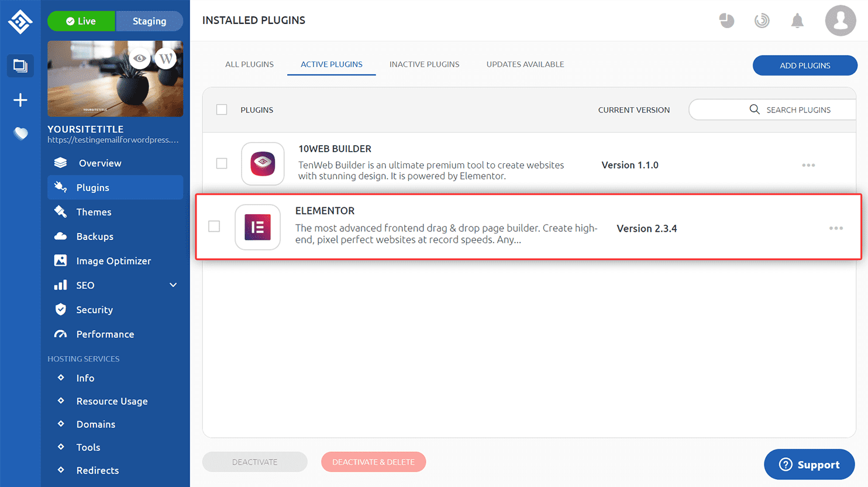Click the ELEMENTOR plugin title
Screen dimensions: 868x487
click(x=325, y=211)
